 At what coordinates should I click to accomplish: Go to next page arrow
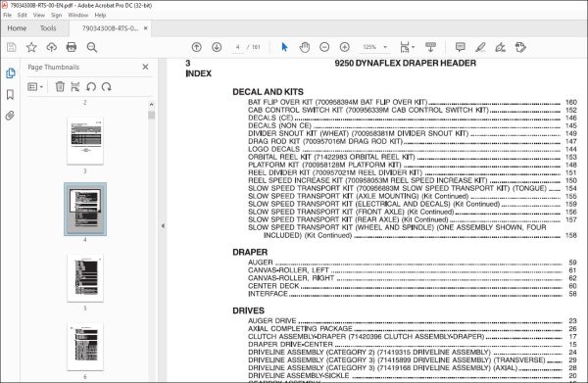click(x=217, y=47)
